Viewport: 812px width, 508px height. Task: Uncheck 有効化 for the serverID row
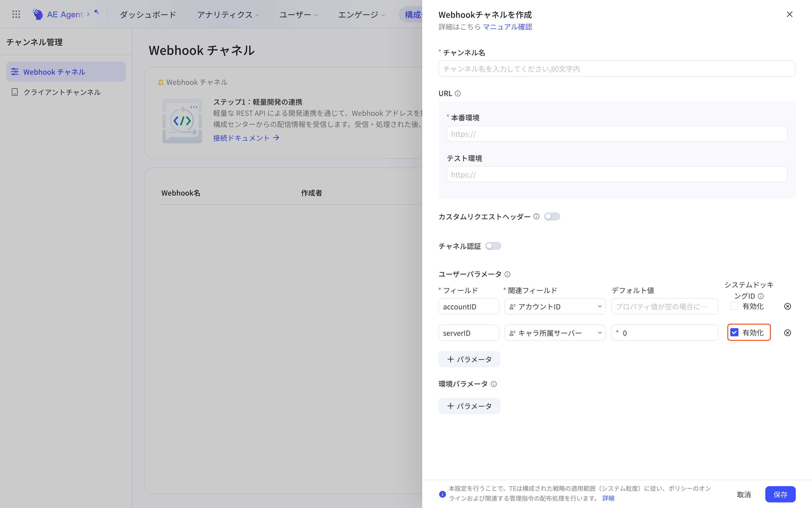pyautogui.click(x=734, y=333)
